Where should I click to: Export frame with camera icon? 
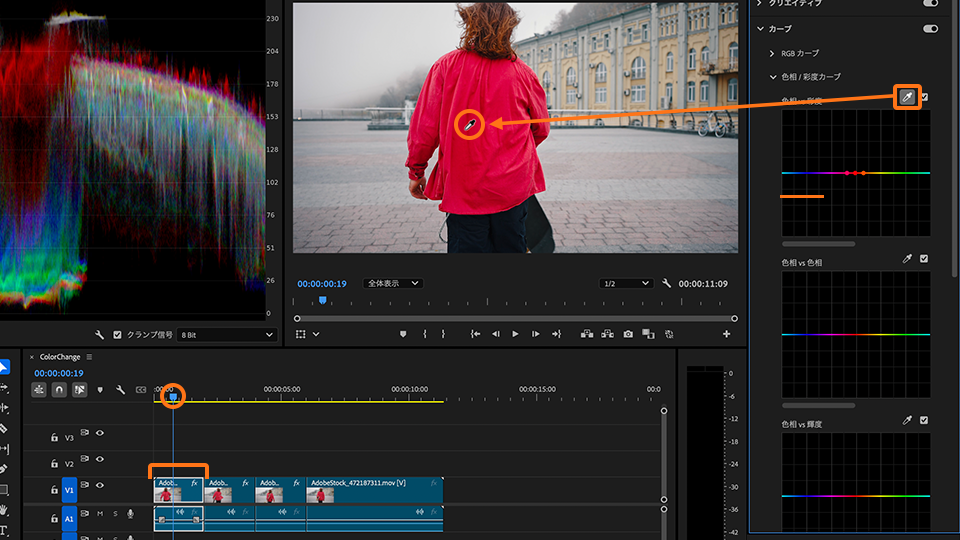coord(627,334)
